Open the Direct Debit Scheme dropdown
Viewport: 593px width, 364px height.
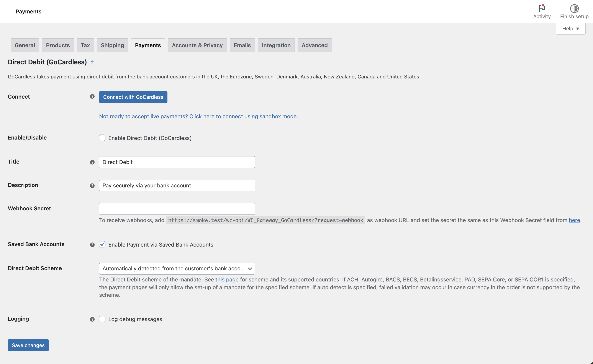coord(177,268)
